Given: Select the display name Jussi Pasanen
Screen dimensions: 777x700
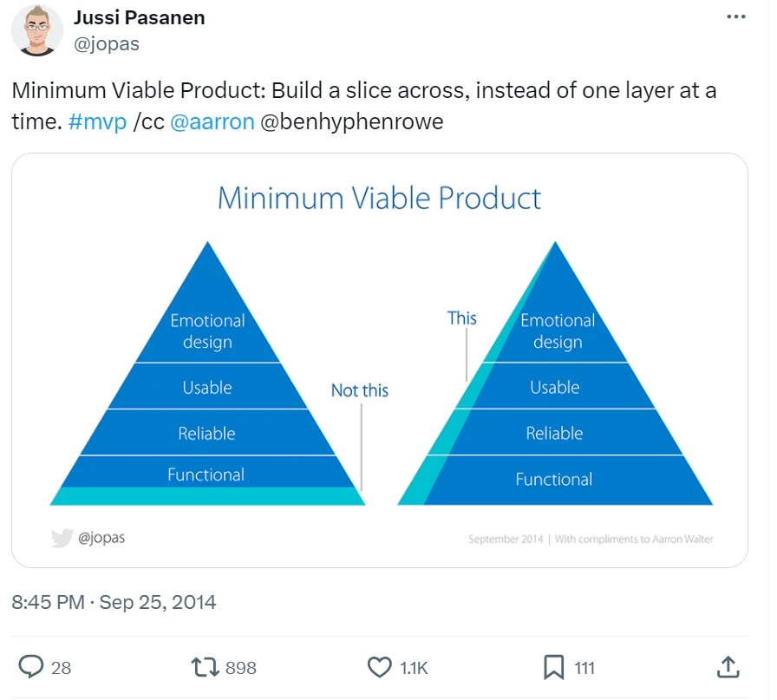Looking at the screenshot, I should pos(139,16).
